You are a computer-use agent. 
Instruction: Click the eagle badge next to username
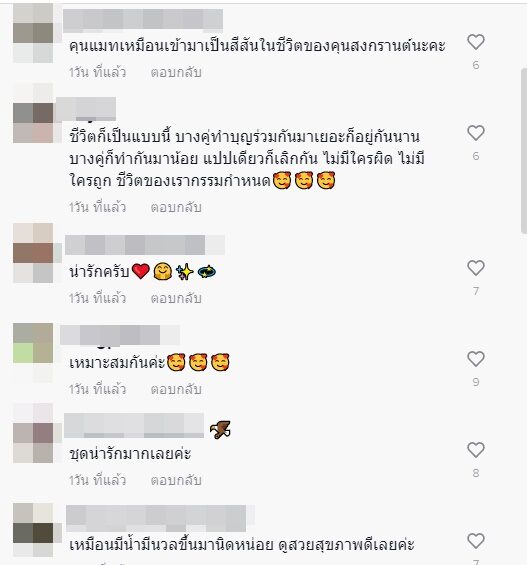tap(220, 430)
